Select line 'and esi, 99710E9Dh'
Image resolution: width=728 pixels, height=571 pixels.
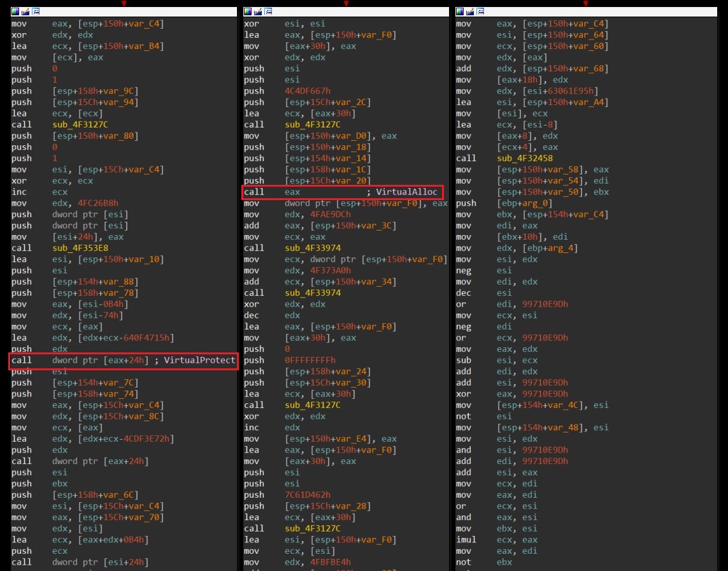(512, 450)
